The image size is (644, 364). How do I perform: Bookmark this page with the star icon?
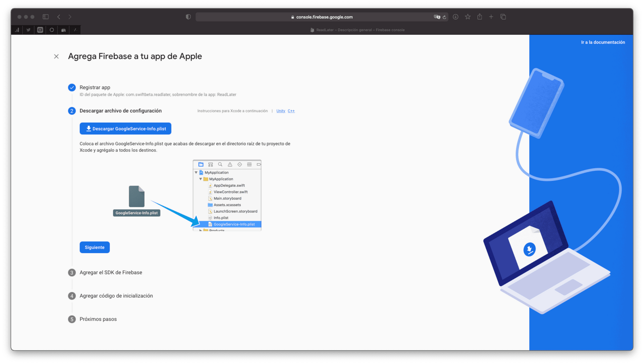(468, 17)
